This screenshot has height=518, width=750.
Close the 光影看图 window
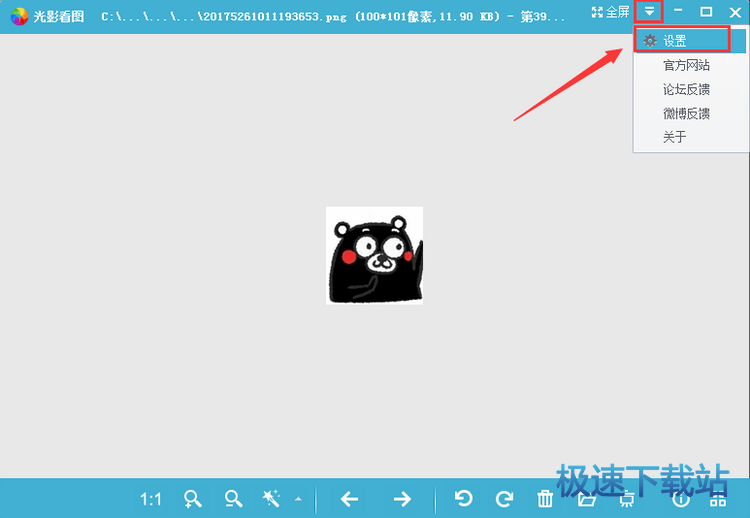coord(735,12)
